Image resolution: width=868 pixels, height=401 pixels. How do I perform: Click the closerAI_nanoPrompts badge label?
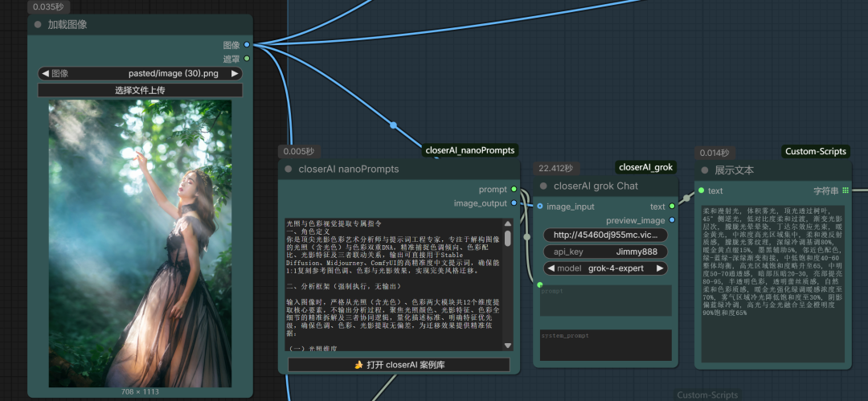coord(470,150)
